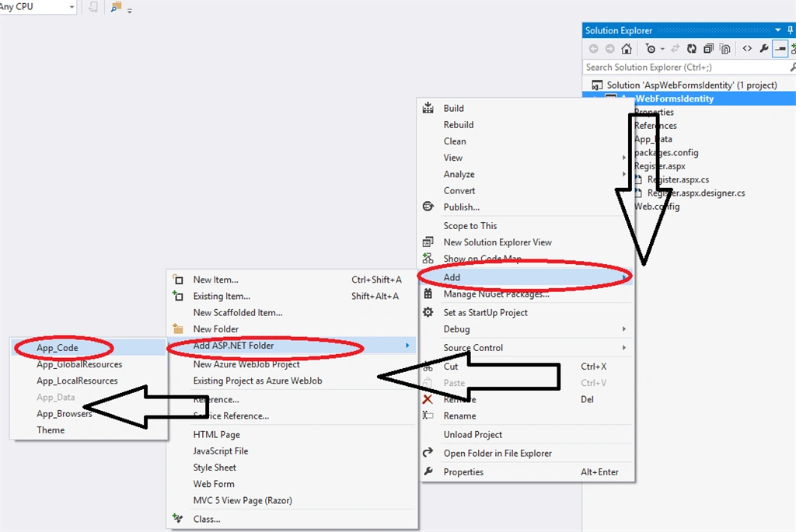Choose Scope to This
Viewport: 796px width, 532px height.
click(525, 226)
